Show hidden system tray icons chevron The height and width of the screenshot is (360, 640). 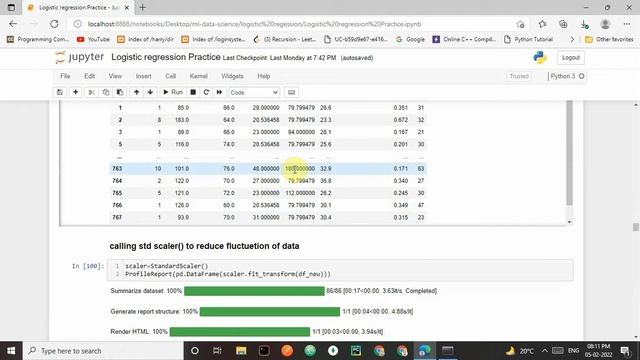point(544,351)
